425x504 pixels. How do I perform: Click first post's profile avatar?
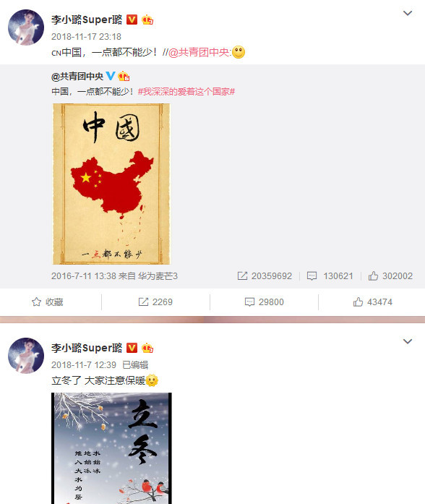pyautogui.click(x=26, y=27)
